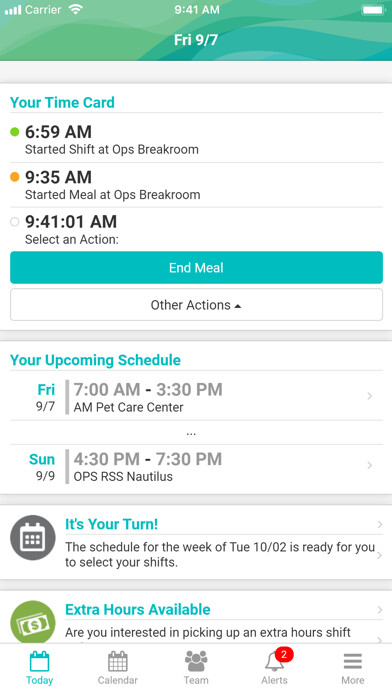Viewport: 392px width, 696px height.
Task: Open the Team people icon
Action: 196,661
